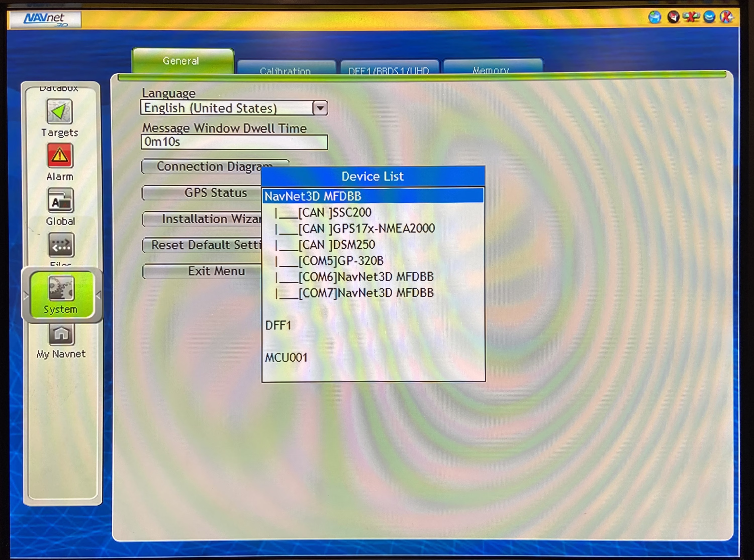
Task: Click the compass arrow status icon
Action: (x=673, y=17)
